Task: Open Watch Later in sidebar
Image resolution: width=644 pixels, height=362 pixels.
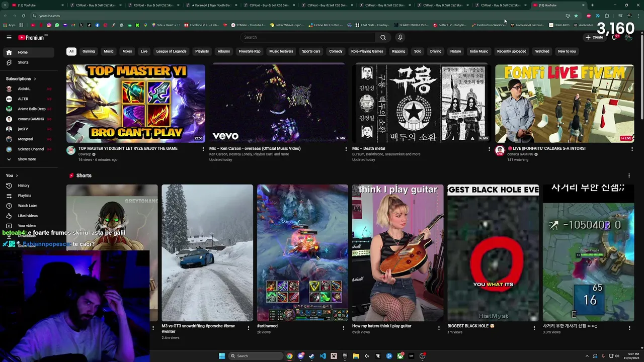Action: click(x=28, y=206)
